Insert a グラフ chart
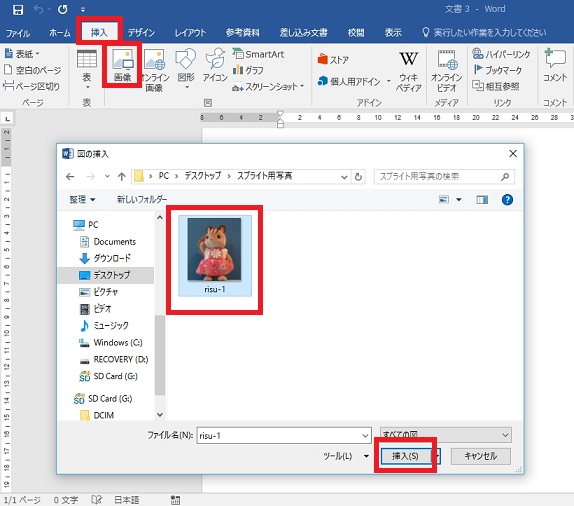This screenshot has width=574, height=506. 248,70
